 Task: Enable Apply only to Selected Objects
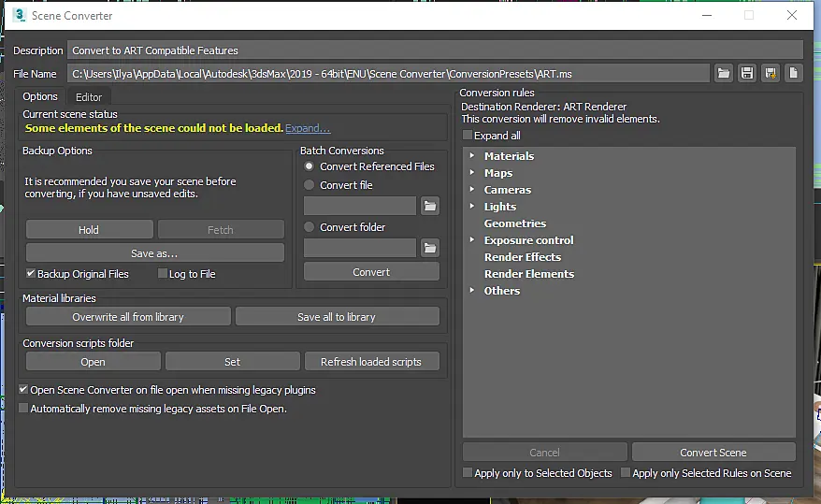click(468, 472)
